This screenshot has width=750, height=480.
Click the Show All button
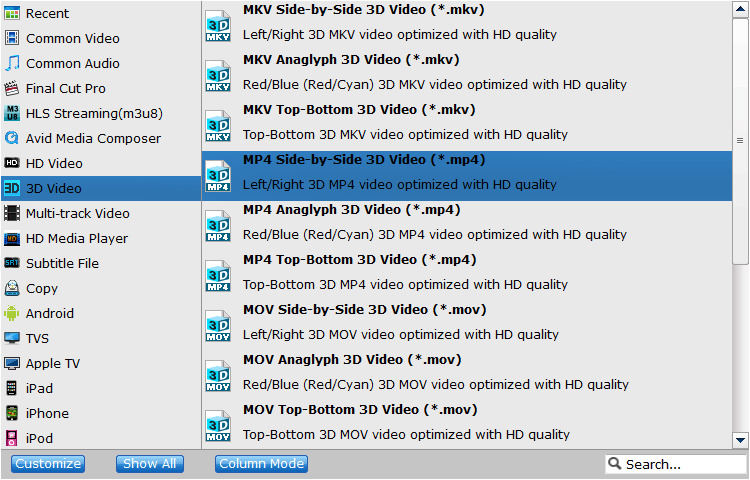pyautogui.click(x=150, y=464)
